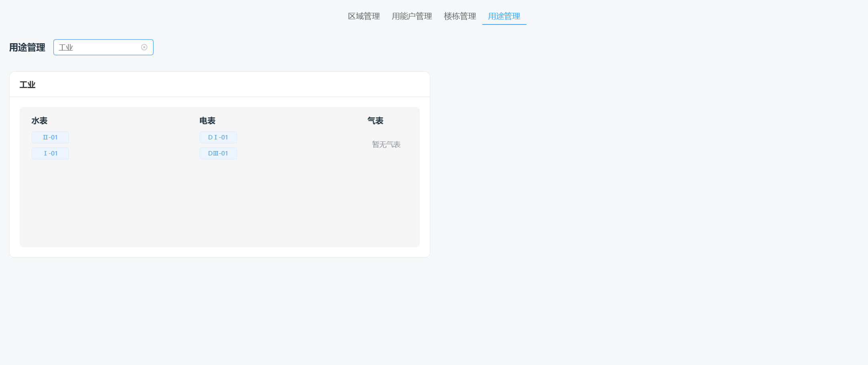Click inside the search input field

tap(100, 47)
